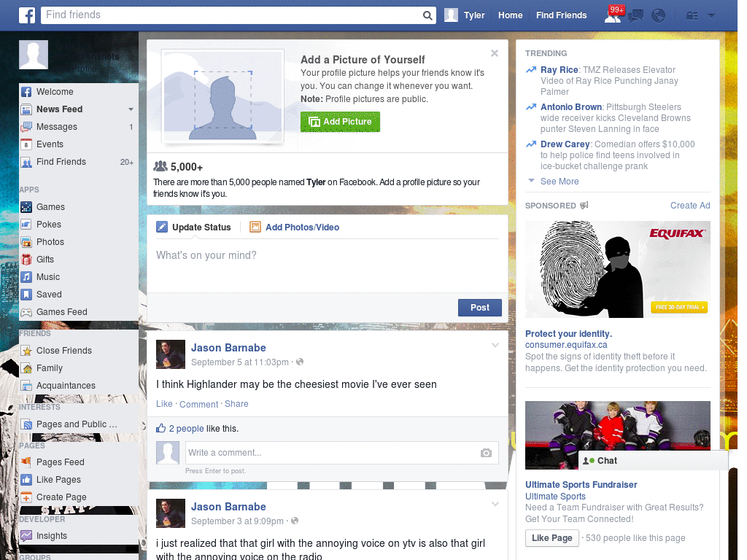Open Pokes in sidebar

[79, 225]
